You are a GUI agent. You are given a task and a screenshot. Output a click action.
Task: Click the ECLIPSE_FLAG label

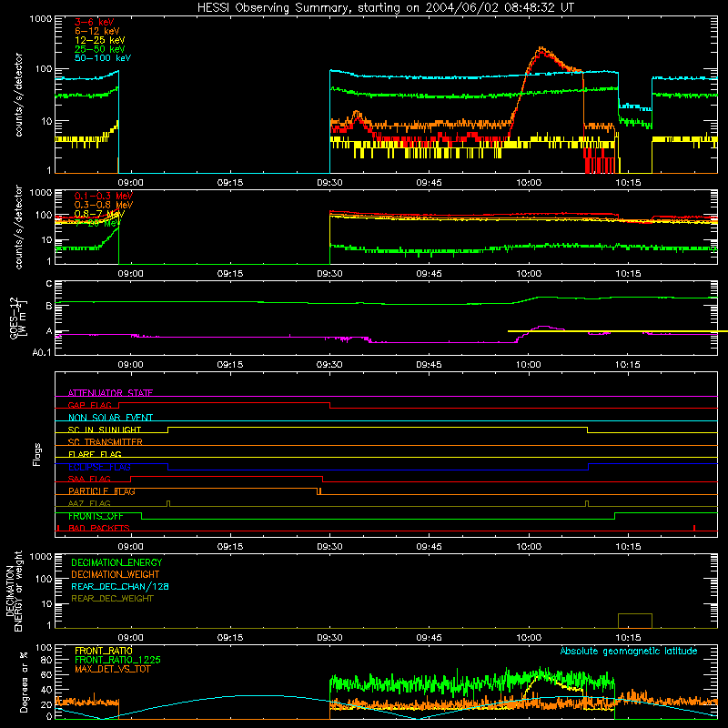99,467
